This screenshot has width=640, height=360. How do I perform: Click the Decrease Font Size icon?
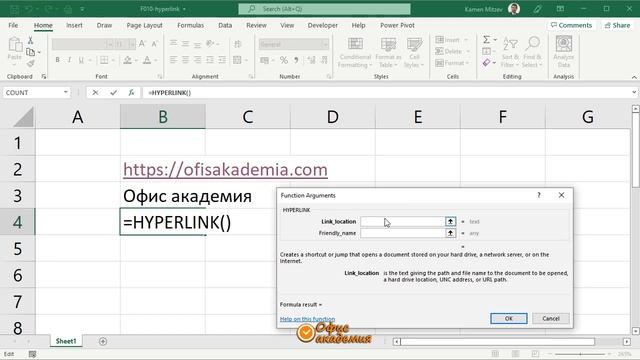154,44
